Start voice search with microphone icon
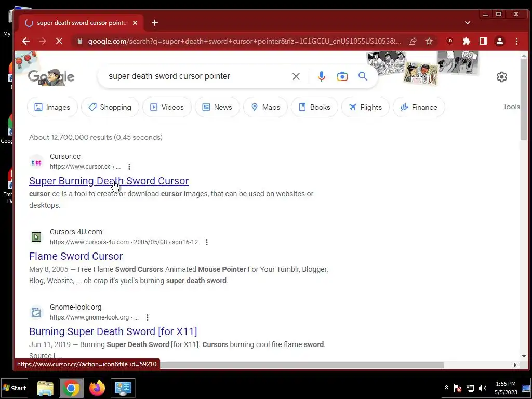The image size is (532, 399). point(321,76)
